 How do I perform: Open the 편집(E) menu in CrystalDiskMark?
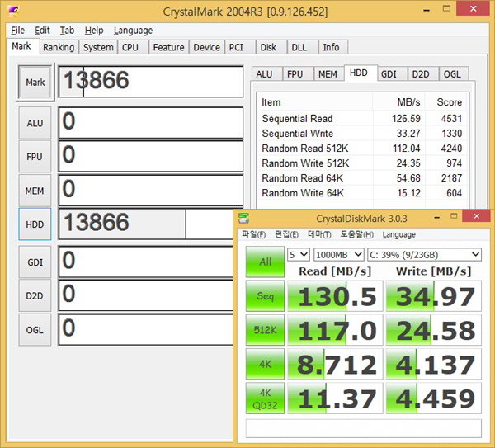(x=286, y=234)
